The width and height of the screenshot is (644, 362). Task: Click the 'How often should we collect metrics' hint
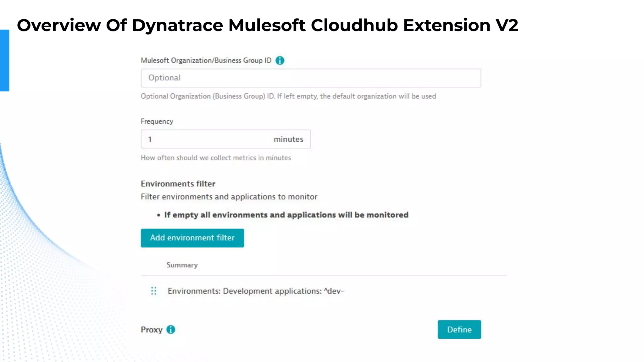tap(216, 158)
